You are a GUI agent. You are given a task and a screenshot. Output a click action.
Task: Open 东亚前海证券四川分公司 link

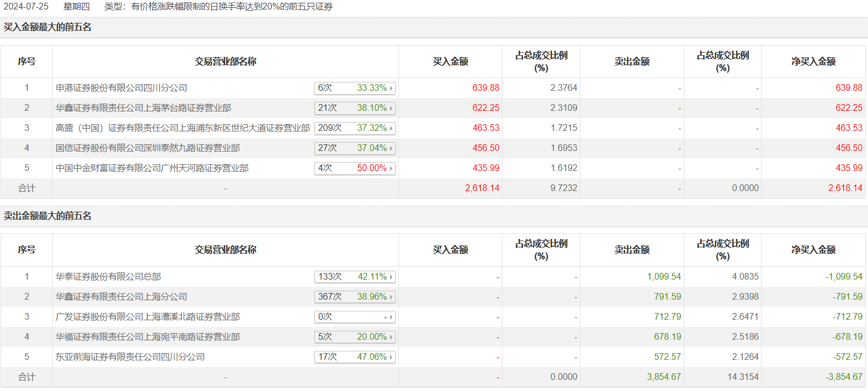(130, 357)
